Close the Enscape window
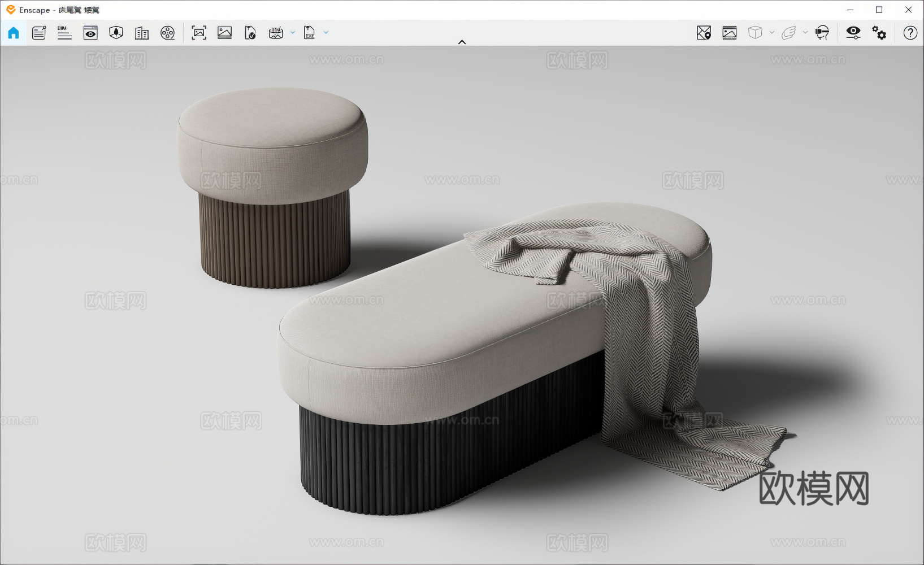The image size is (924, 565). pyautogui.click(x=908, y=10)
